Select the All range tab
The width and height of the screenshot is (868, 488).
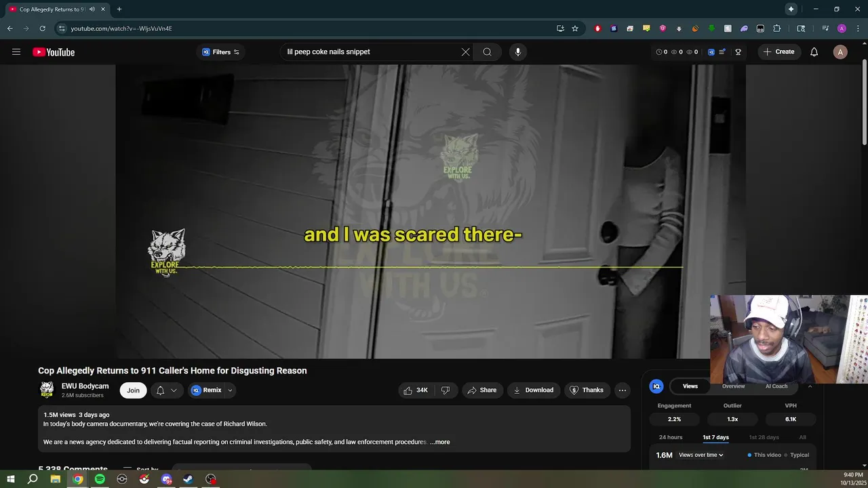point(802,437)
